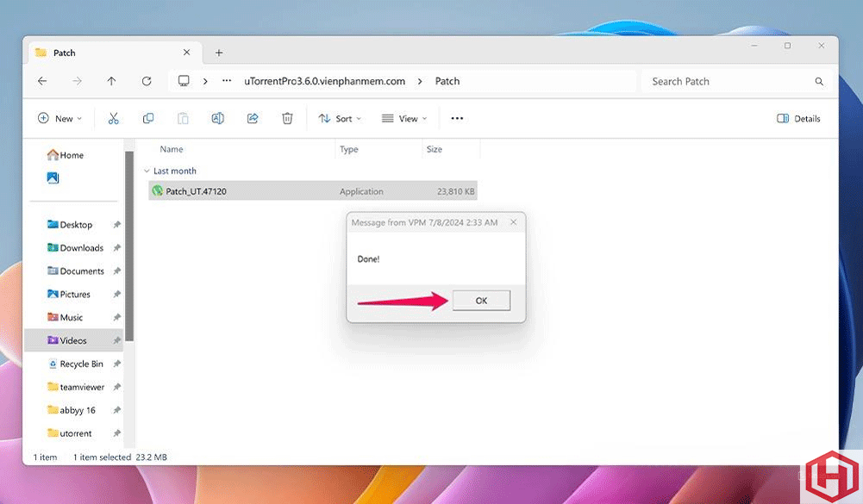
Task: Go back with the left arrow
Action: (42, 82)
